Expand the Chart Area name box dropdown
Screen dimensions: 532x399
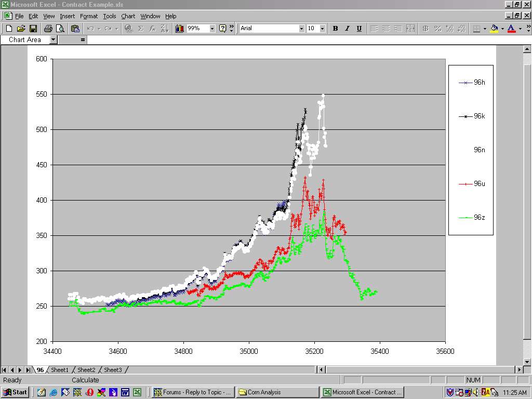point(53,39)
